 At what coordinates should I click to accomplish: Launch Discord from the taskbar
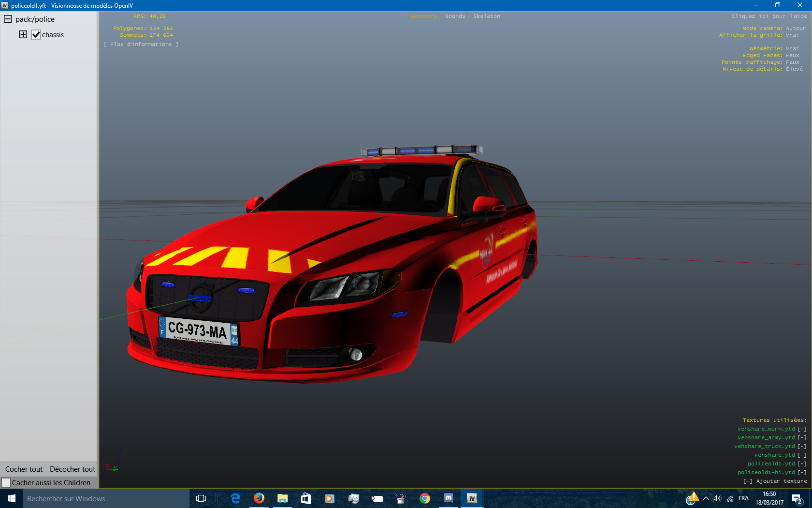pyautogui.click(x=448, y=498)
